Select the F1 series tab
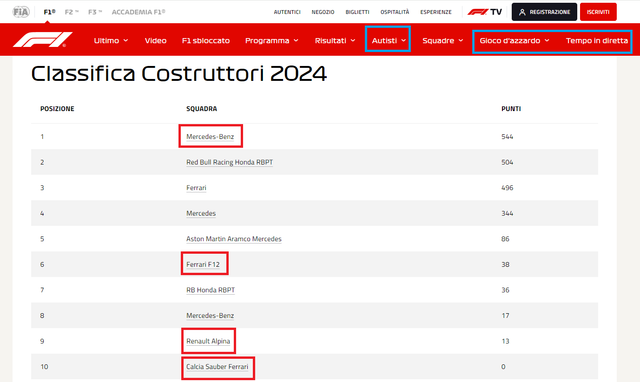Viewport: 640px width, 382px height. [x=49, y=12]
